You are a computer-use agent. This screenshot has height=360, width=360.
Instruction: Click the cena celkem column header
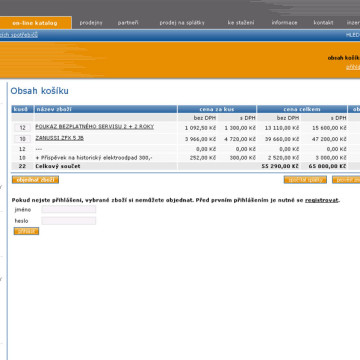302,109
